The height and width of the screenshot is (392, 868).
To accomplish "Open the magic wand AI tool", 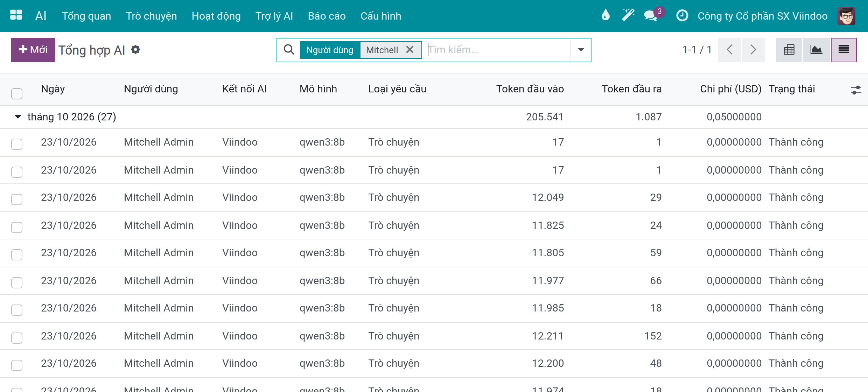I will (628, 15).
